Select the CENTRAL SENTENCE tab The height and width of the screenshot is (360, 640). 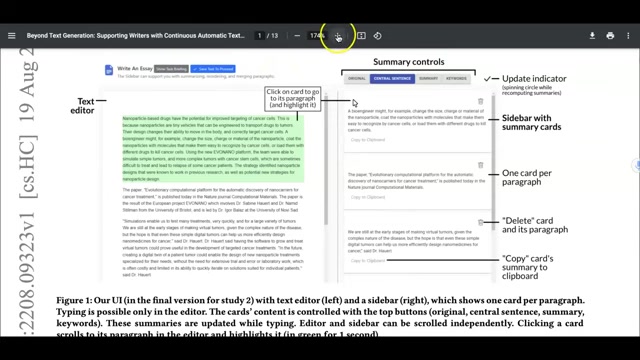pyautogui.click(x=392, y=78)
